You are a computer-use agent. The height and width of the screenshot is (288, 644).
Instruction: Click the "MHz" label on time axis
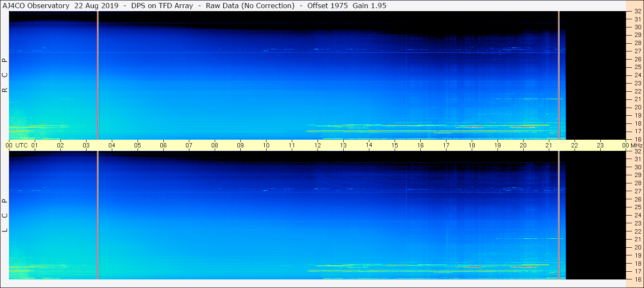click(636, 145)
